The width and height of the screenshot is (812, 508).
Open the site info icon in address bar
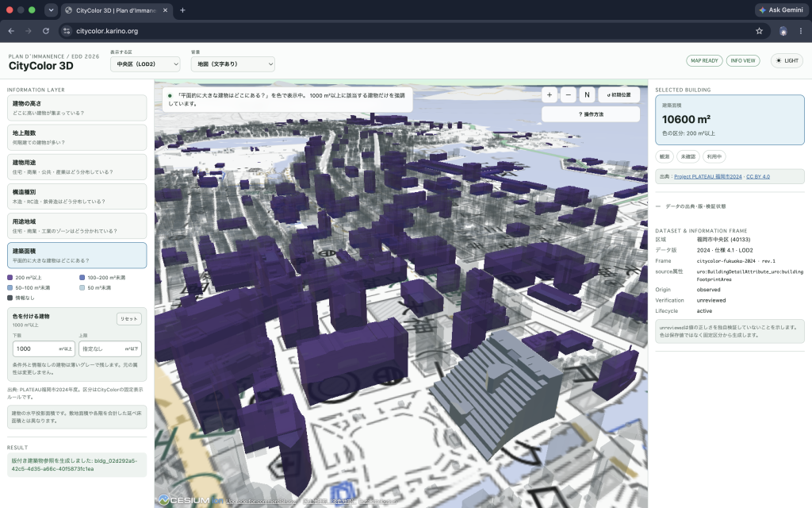coord(67,31)
